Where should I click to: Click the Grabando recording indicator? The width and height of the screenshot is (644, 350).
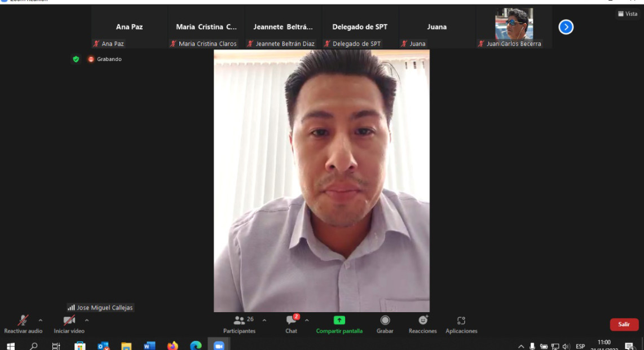pyautogui.click(x=105, y=59)
